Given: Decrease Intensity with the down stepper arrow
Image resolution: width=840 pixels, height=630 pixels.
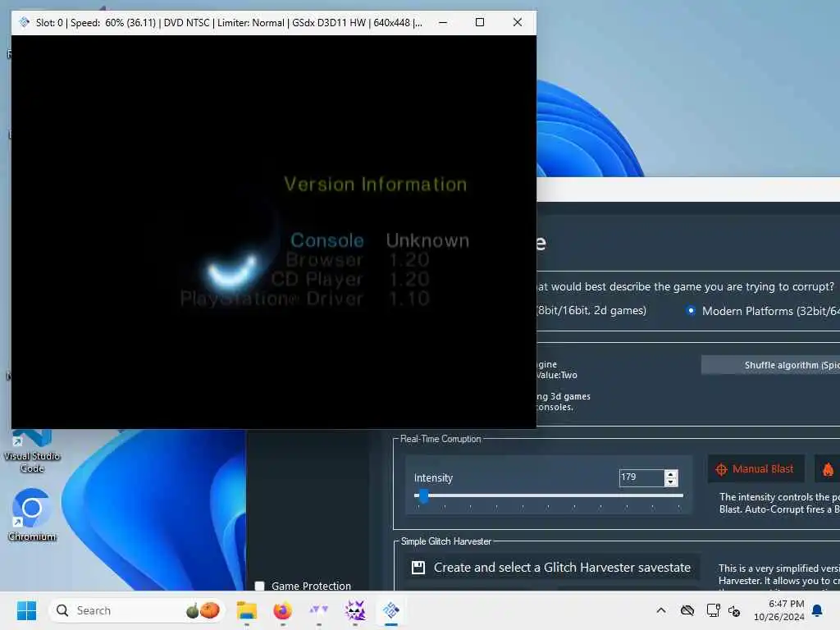Looking at the screenshot, I should pyautogui.click(x=671, y=482).
